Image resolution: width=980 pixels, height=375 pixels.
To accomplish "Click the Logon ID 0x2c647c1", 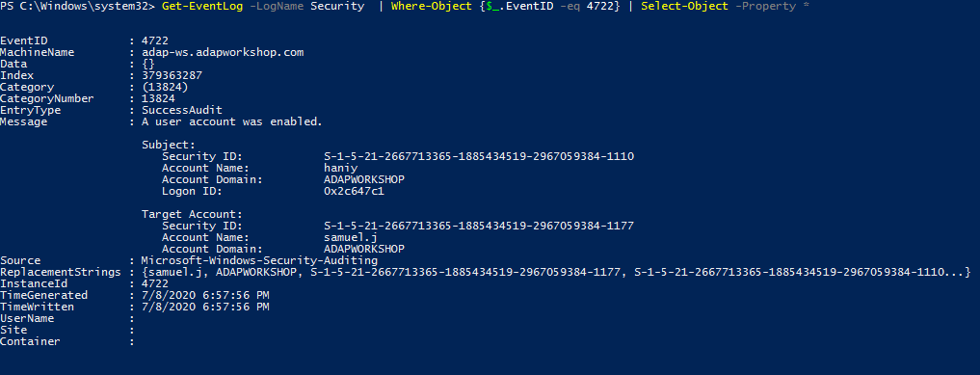I will coord(354,191).
